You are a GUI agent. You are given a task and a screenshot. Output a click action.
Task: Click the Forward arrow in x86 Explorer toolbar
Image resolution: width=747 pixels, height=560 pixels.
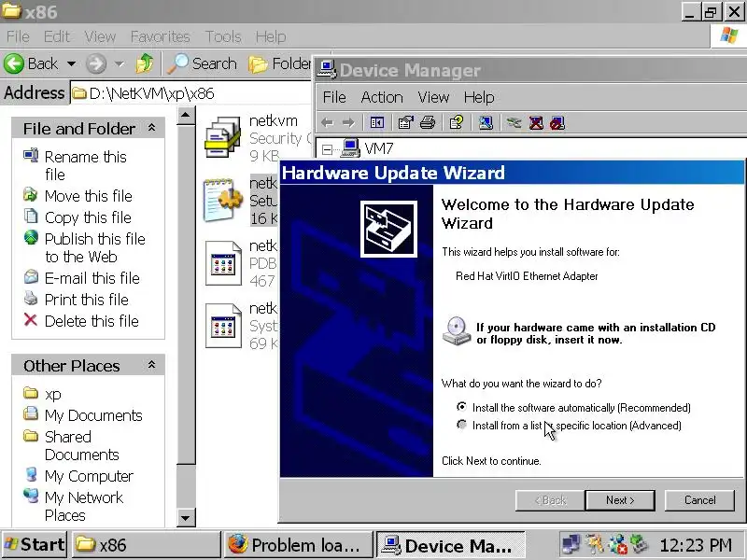96,63
